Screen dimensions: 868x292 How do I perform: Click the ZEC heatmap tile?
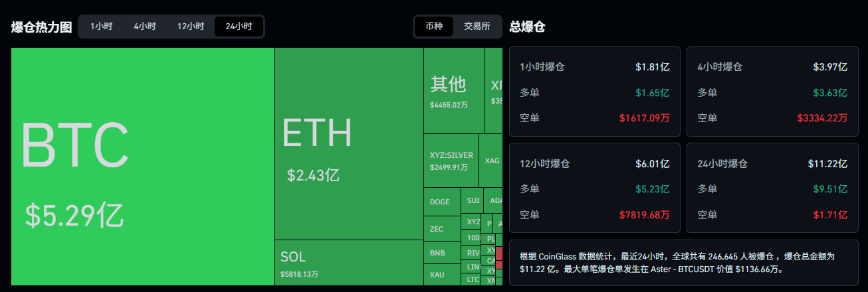(x=441, y=229)
